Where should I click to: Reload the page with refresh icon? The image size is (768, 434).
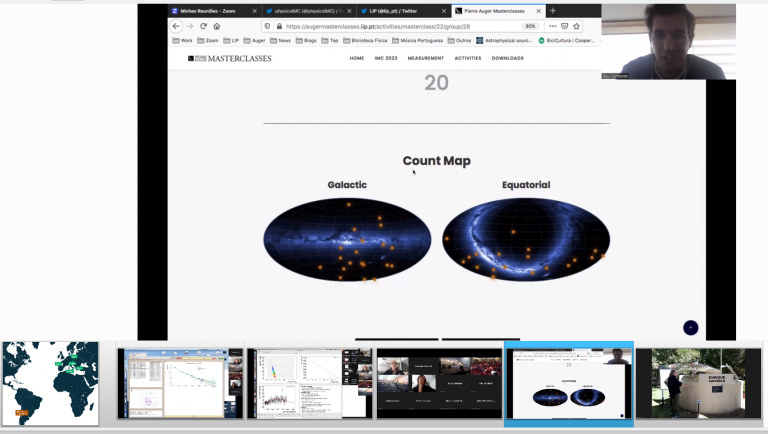203,26
